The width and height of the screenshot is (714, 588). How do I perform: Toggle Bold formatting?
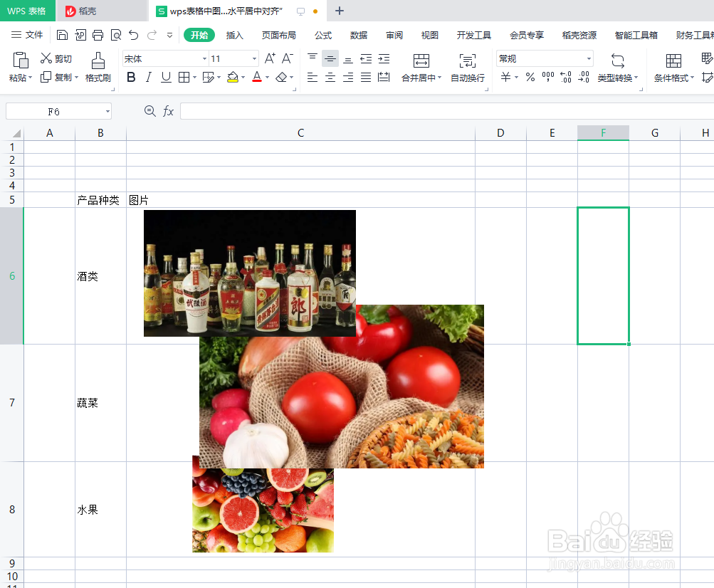(131, 77)
